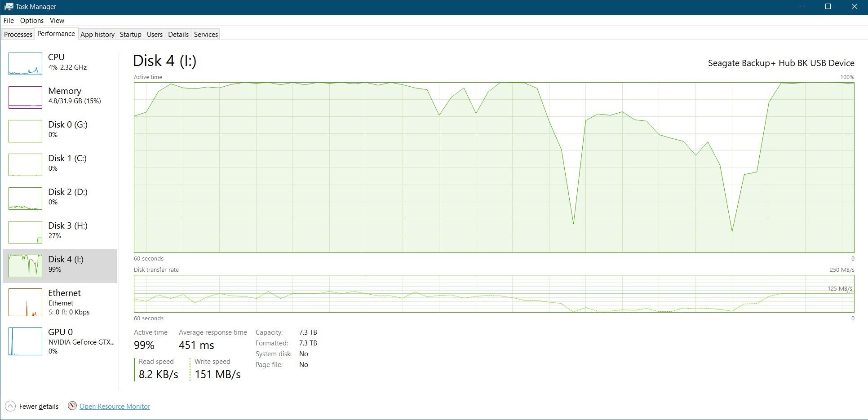Click the Ethernet S: 0 R: 0 Kbps text
This screenshot has height=420, width=868.
pyautogui.click(x=69, y=312)
